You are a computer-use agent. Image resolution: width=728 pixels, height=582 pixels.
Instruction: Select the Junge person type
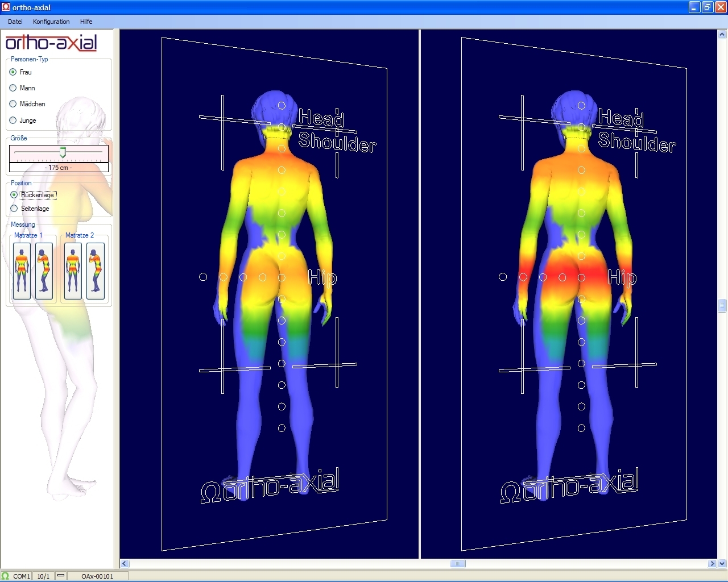click(23, 120)
